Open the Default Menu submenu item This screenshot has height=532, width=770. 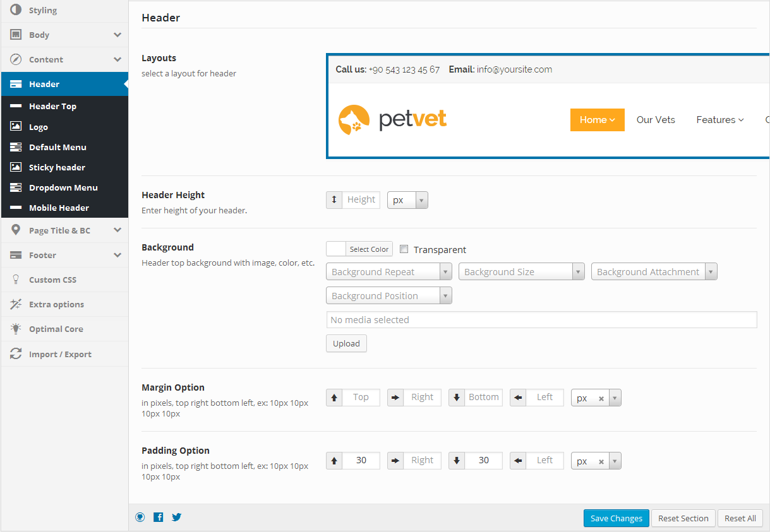click(64, 146)
